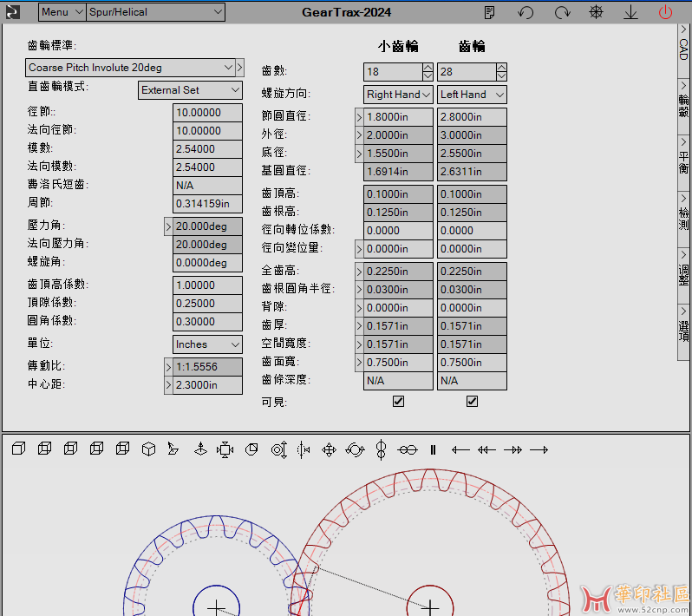
Task: Click the axis plane orientation icon
Action: [173, 449]
